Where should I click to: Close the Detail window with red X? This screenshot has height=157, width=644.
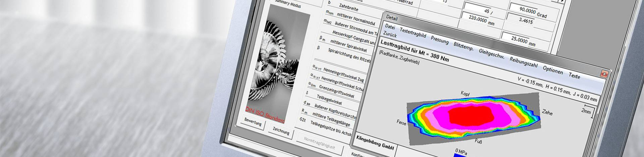point(604,73)
